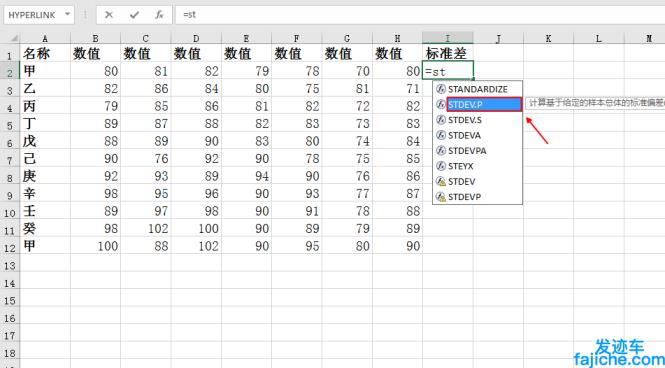
Task: Click the 标准差 header cell
Action: [448, 53]
